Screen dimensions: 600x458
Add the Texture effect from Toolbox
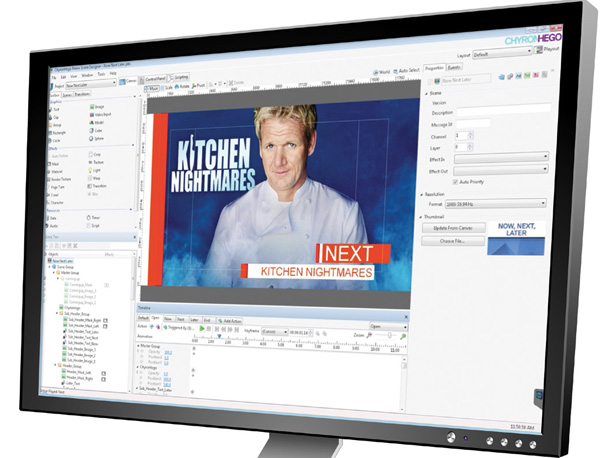tap(96, 162)
